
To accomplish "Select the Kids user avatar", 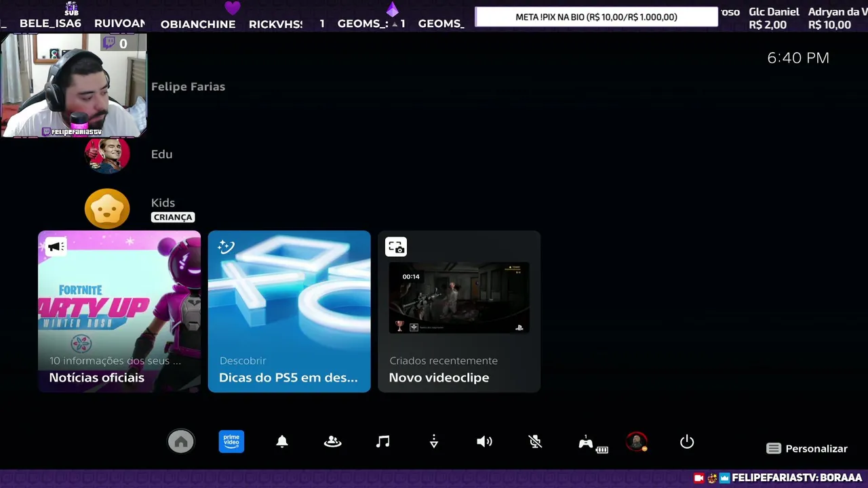I will pos(107,209).
